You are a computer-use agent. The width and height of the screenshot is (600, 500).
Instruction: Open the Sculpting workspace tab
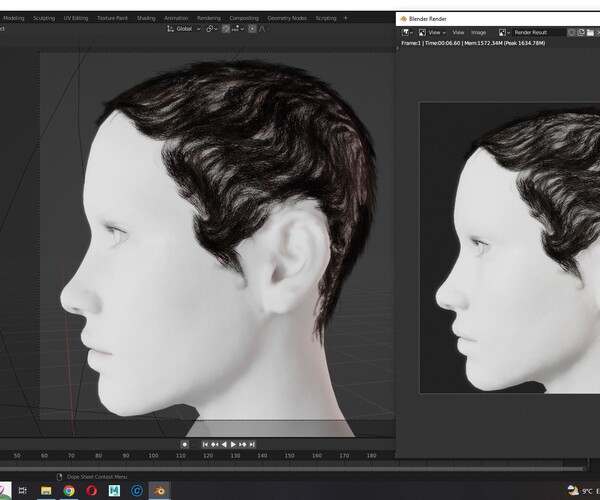pyautogui.click(x=44, y=18)
